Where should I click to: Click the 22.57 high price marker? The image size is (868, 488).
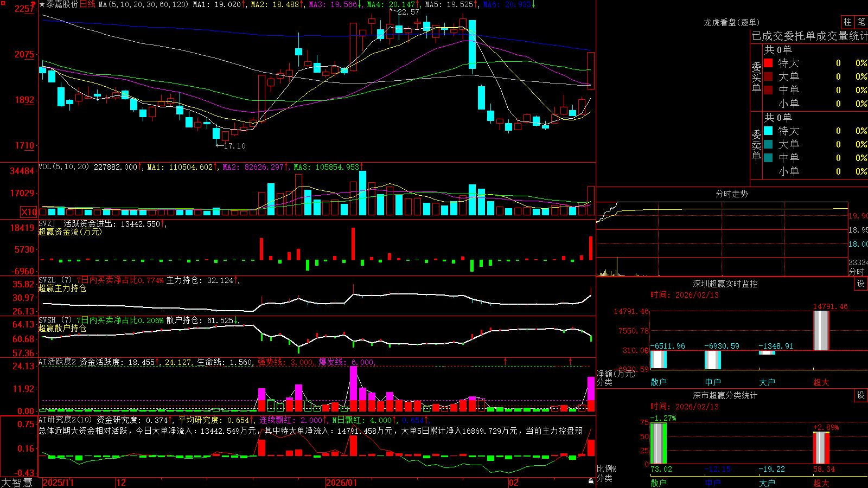pyautogui.click(x=408, y=12)
